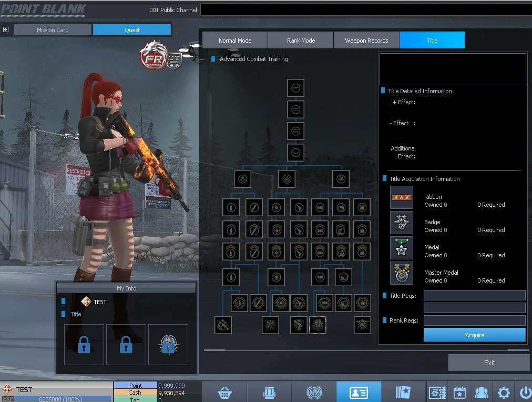Expand the plus box beside Mission Card

point(6,29)
